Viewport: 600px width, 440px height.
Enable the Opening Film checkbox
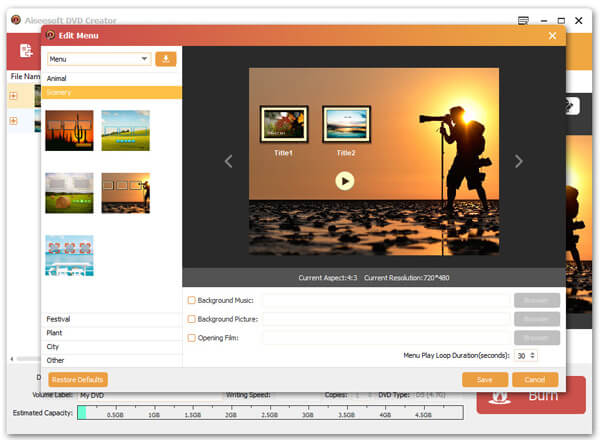[192, 338]
